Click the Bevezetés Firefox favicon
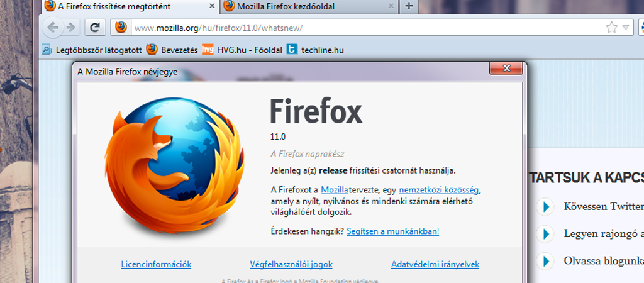 (152, 50)
